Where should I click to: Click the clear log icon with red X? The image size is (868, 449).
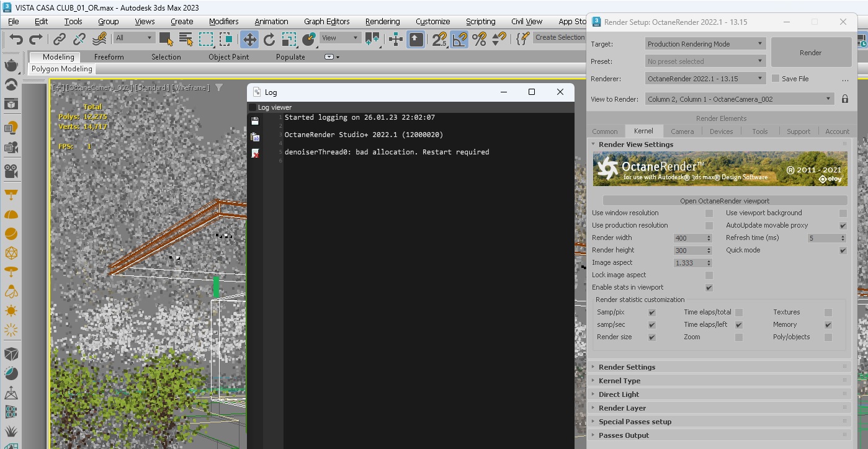pos(255,153)
